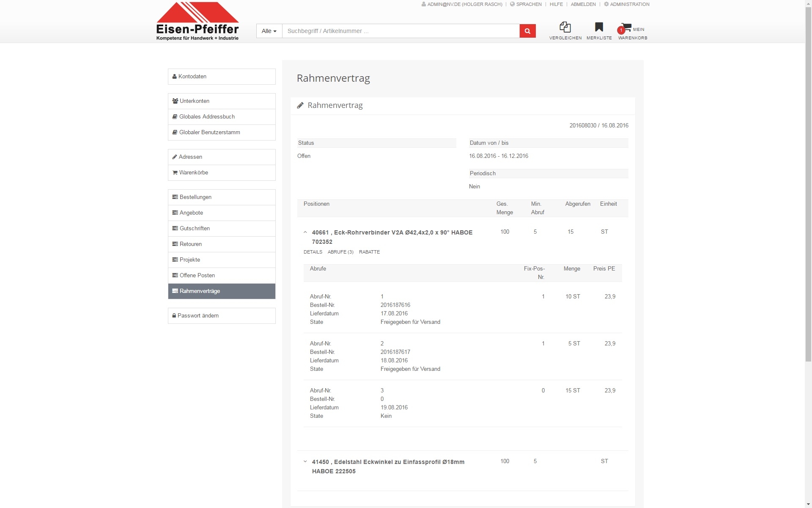Click the red search magnifier button

point(527,31)
